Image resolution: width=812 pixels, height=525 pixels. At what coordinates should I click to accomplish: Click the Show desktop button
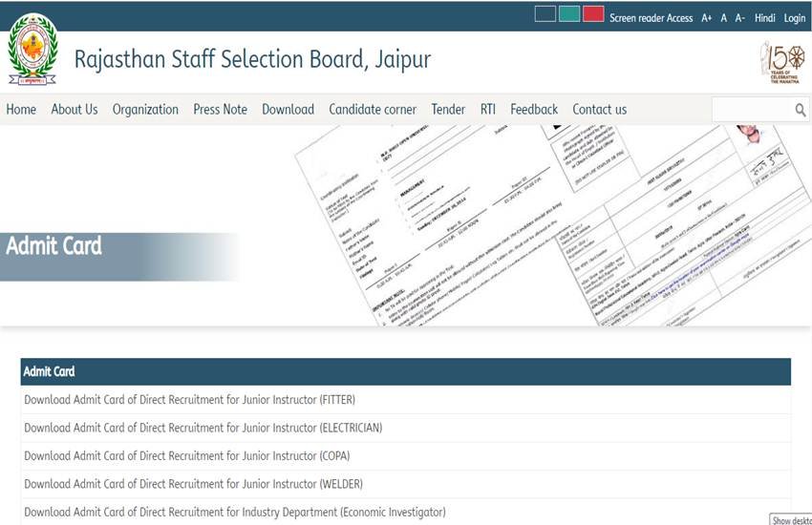(792, 520)
